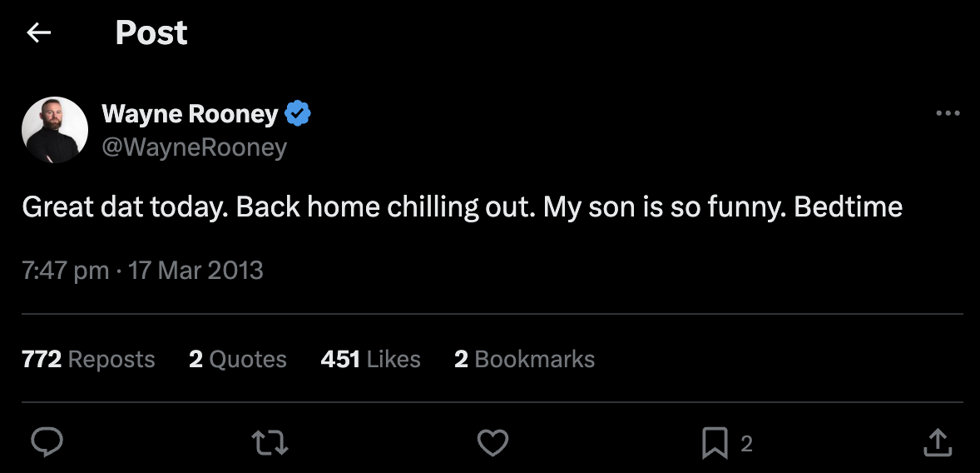Click the count beside the bookmark icon
Image resolution: width=980 pixels, height=473 pixels.
746,444
